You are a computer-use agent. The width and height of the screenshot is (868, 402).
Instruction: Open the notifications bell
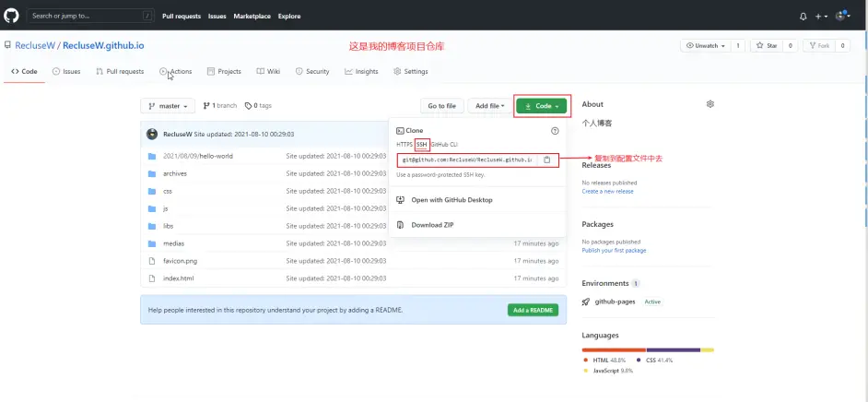click(803, 17)
